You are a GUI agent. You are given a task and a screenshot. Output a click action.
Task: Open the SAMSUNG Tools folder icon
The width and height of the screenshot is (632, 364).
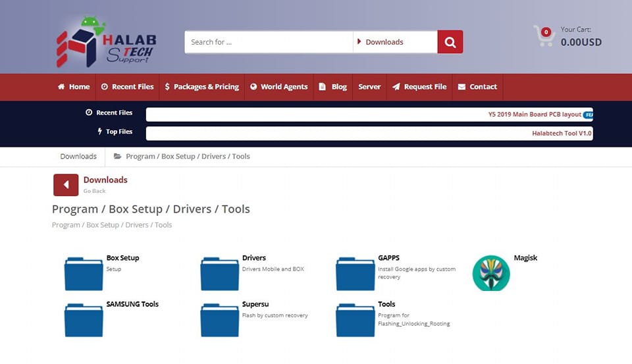[x=84, y=320]
